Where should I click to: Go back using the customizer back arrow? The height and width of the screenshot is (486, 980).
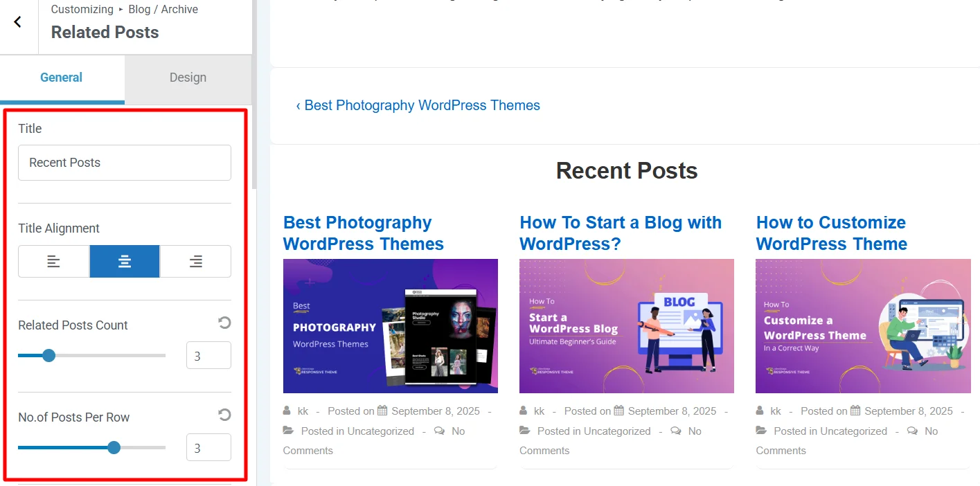coord(18,22)
